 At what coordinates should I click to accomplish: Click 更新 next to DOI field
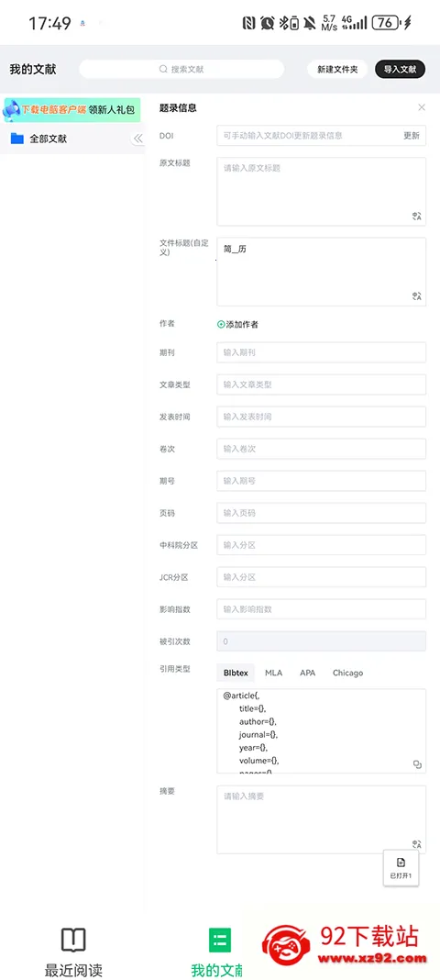(412, 135)
